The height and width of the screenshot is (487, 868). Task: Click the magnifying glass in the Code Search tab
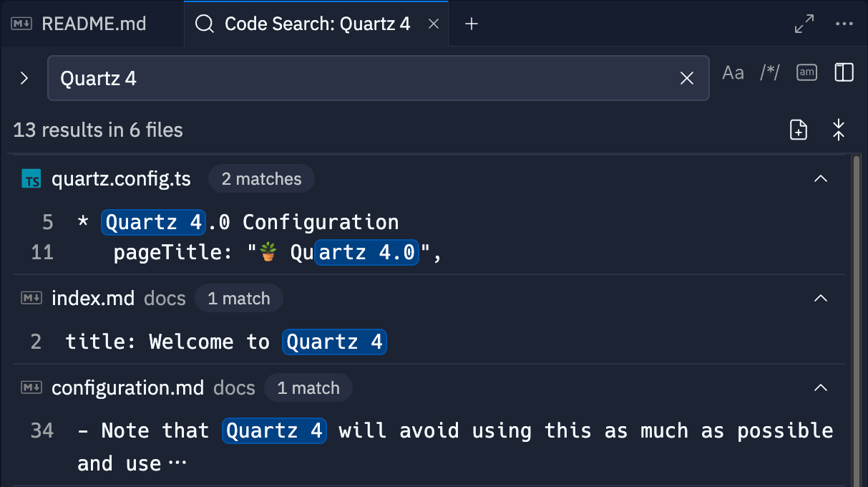205,23
